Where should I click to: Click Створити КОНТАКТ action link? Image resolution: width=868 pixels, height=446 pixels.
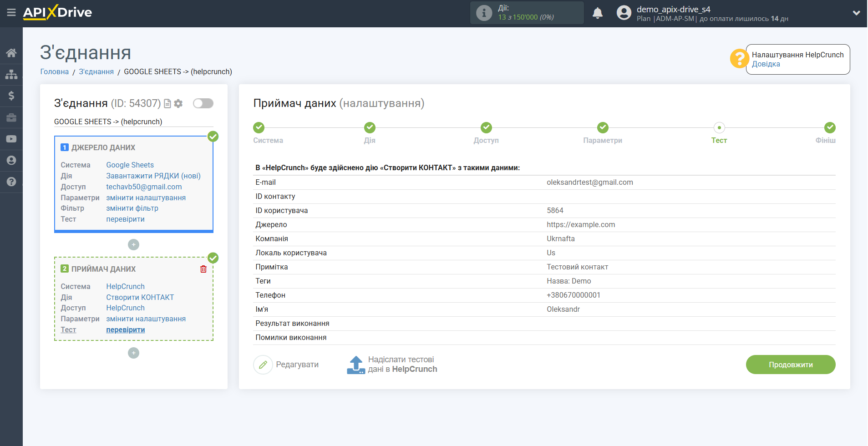140,298
